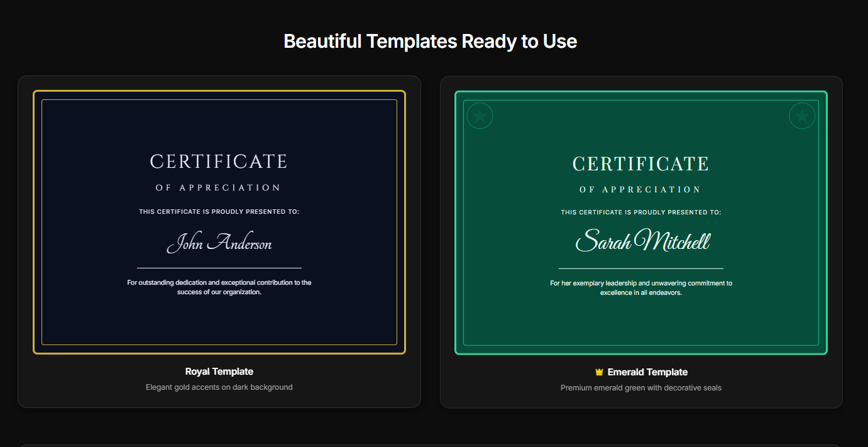The height and width of the screenshot is (447, 868).
Task: Click the left star seal on Emerald certificate
Action: point(480,116)
